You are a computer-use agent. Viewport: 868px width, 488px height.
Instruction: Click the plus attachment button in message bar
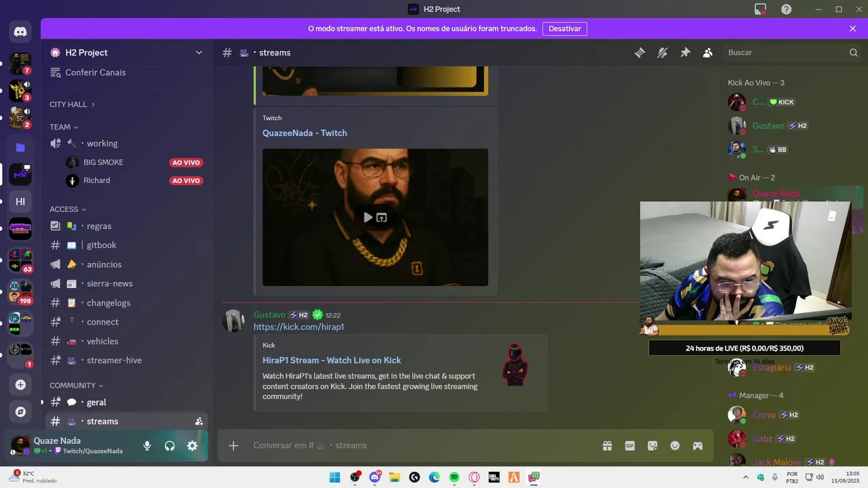(x=233, y=445)
